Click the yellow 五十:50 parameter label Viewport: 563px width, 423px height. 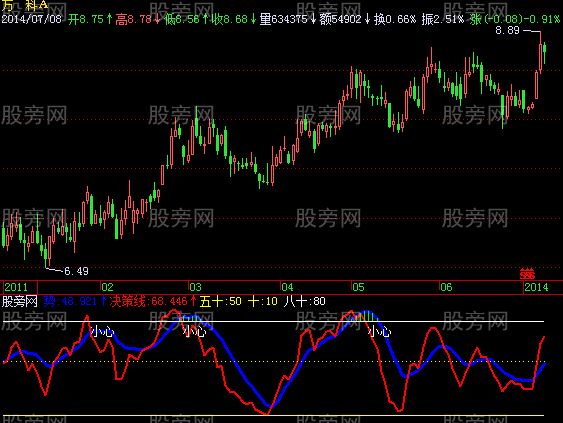click(220, 301)
